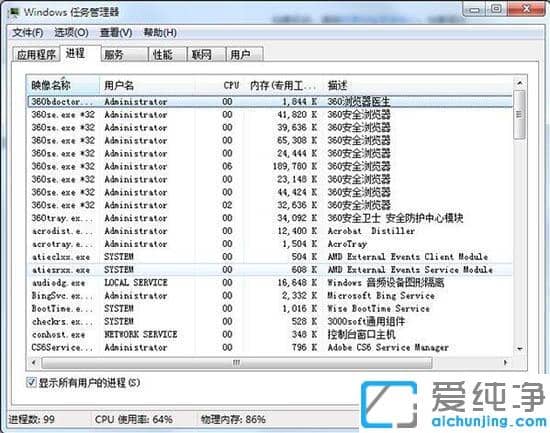Select 360se.exe row using 44,424 K
This screenshot has height=433, width=550.
point(270,192)
